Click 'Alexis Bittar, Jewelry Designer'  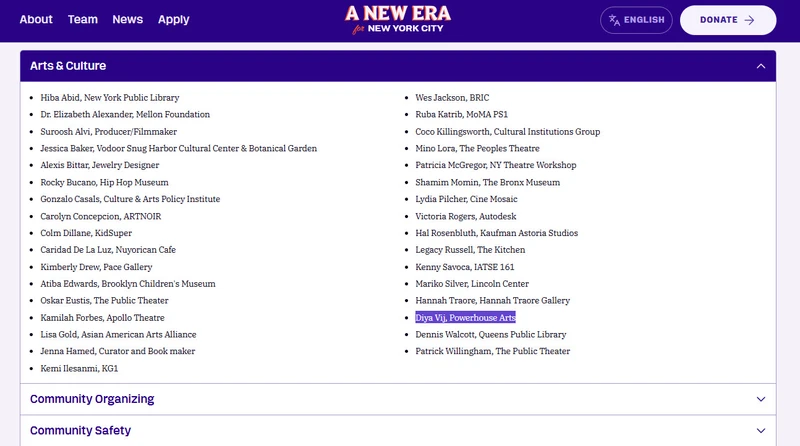pyautogui.click(x=99, y=165)
